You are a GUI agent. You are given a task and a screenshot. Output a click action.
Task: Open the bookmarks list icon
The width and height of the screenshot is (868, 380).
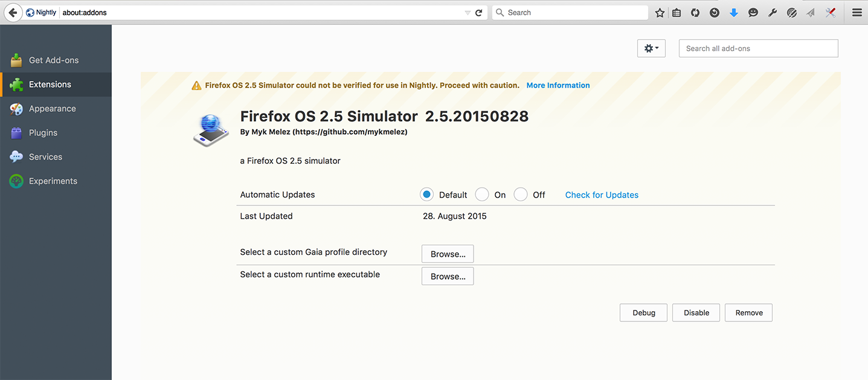(677, 13)
